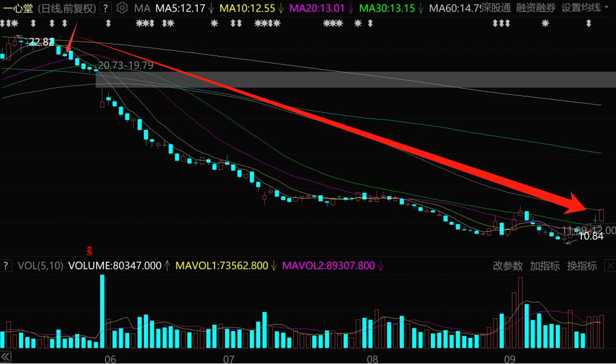Screen dimensions: 616x364
Task: Click the last red hollow candlestick
Action: point(602,216)
